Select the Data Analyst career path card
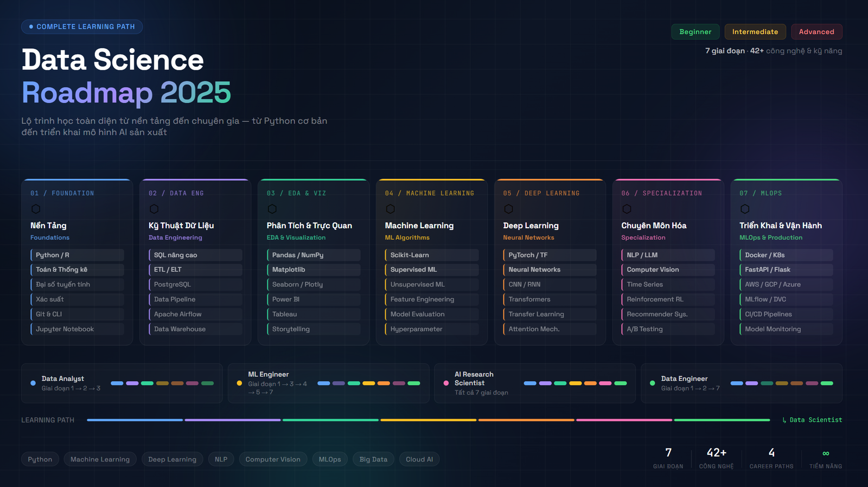The height and width of the screenshot is (487, 868). click(122, 383)
